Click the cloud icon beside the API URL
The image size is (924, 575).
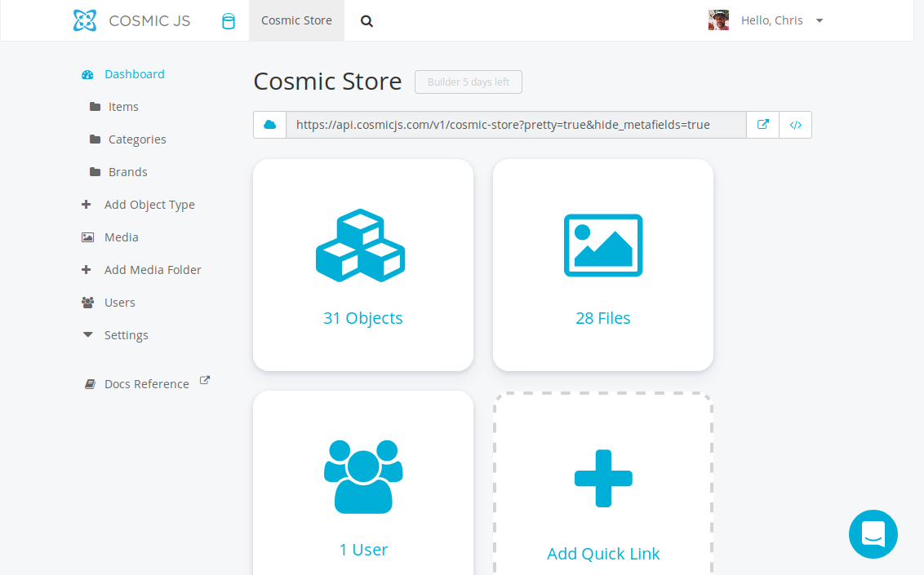270,125
